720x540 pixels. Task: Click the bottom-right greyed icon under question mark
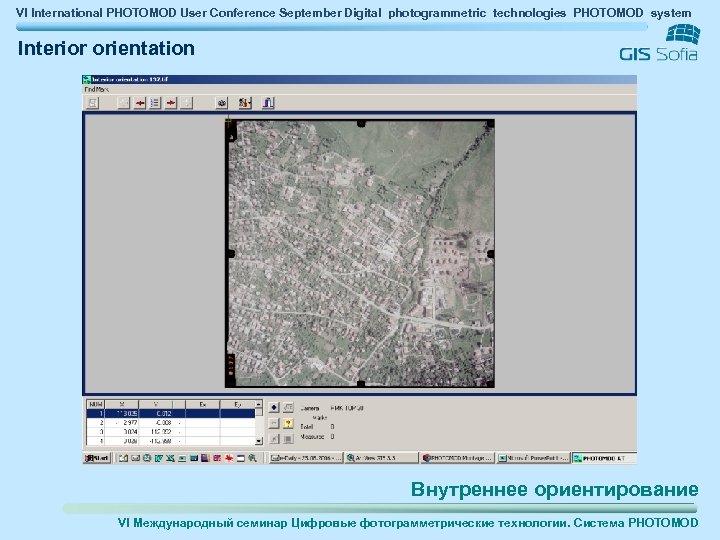[288, 439]
